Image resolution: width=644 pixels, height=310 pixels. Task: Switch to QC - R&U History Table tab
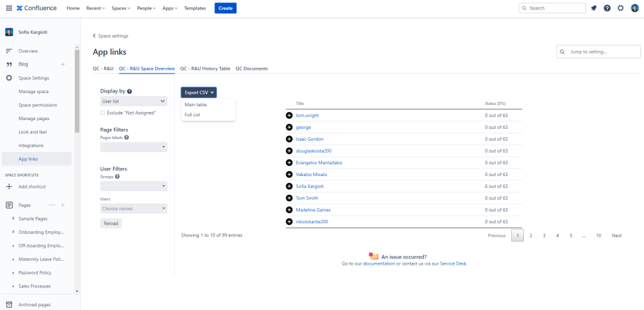[x=205, y=69]
